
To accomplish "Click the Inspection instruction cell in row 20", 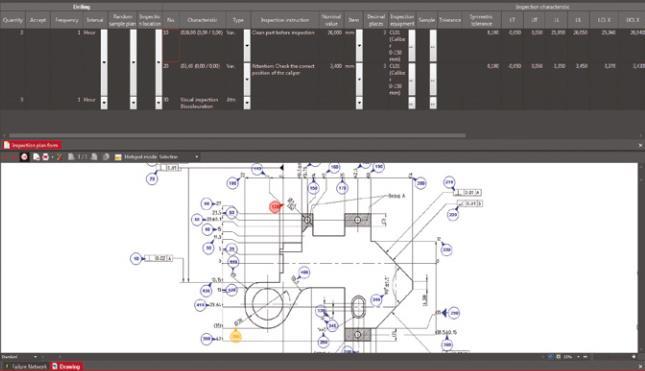I will point(285,70).
